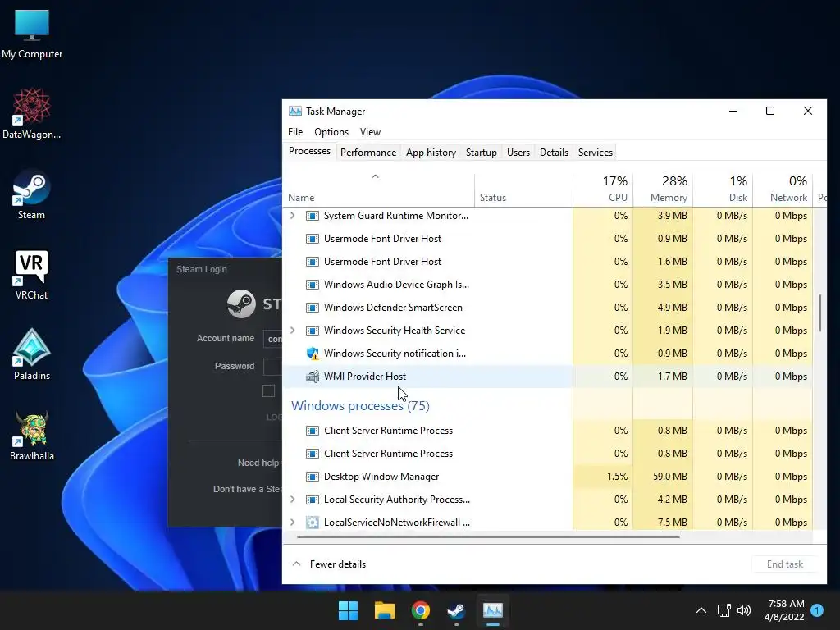This screenshot has height=630, width=840.
Task: Open the Windows Start menu
Action: pos(348,610)
